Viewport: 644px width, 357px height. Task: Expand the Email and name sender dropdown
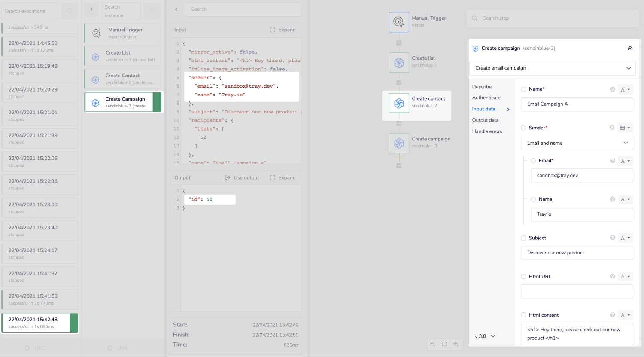577,143
